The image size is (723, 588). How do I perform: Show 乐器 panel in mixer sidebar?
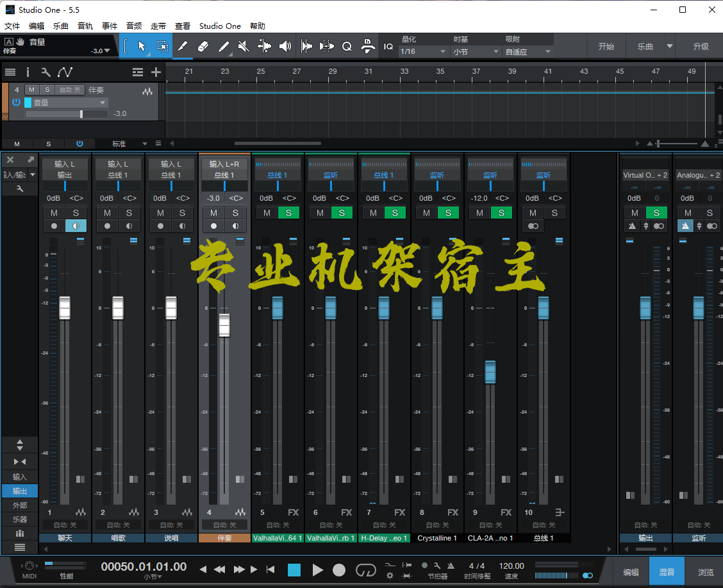click(19, 519)
